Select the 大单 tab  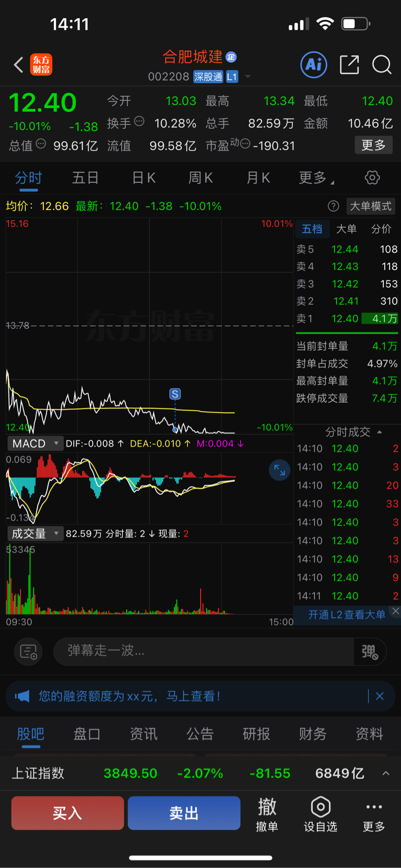pyautogui.click(x=346, y=229)
